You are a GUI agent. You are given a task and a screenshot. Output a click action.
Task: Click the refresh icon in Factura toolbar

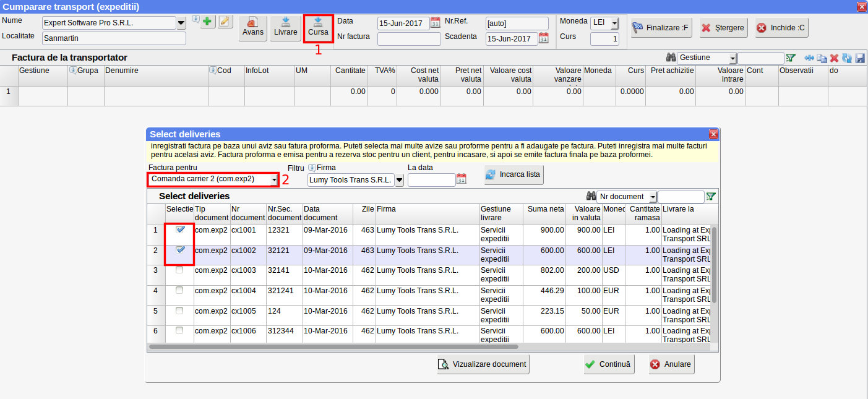pos(846,58)
